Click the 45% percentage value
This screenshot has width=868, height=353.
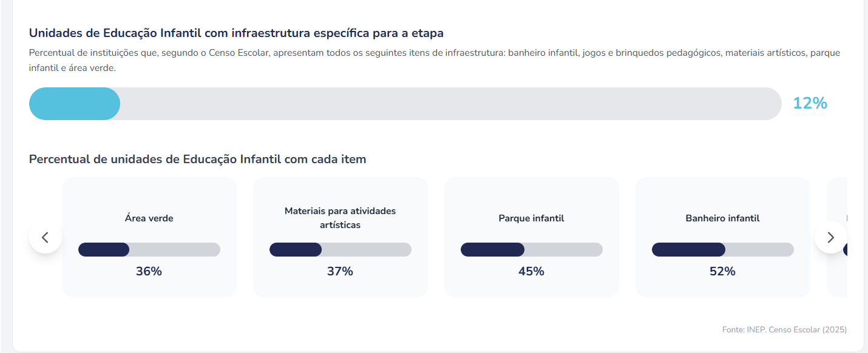pos(531,271)
